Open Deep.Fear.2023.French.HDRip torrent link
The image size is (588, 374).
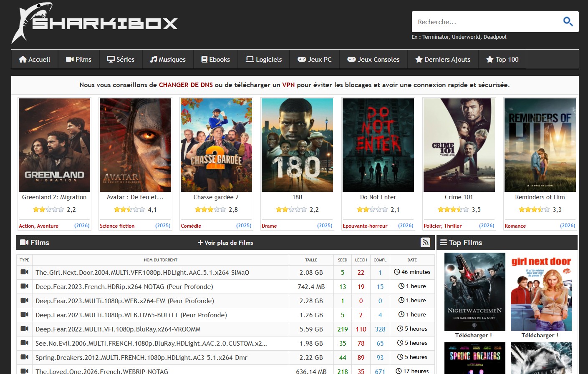(x=124, y=286)
